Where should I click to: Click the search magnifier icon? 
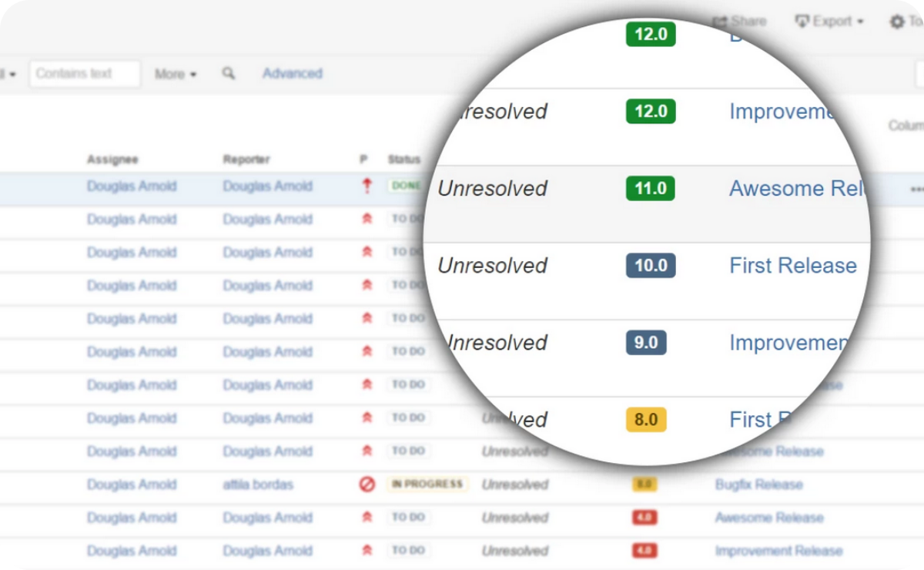pyautogui.click(x=229, y=73)
